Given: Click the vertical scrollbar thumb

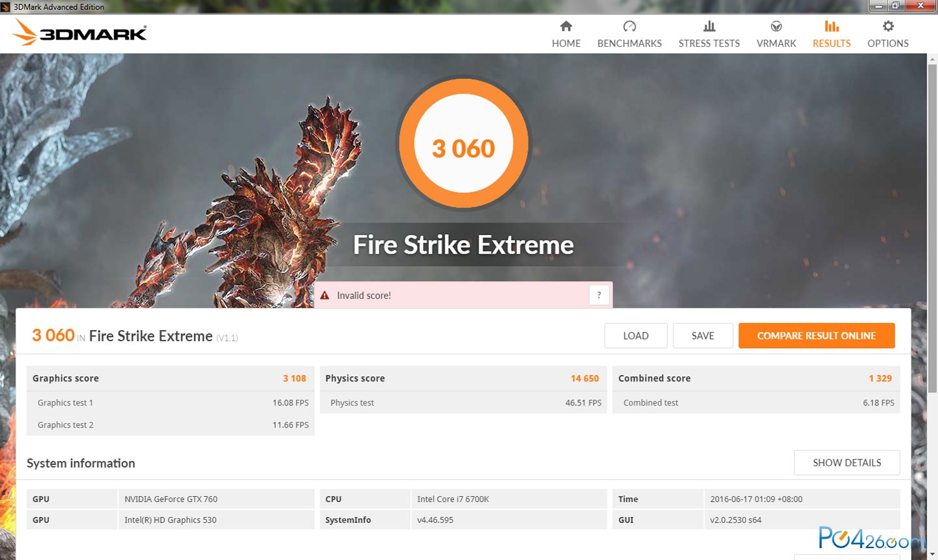Looking at the screenshot, I should [x=932, y=228].
